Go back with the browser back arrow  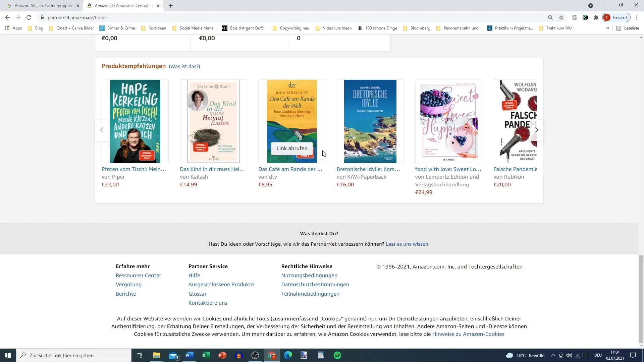pos(7,17)
